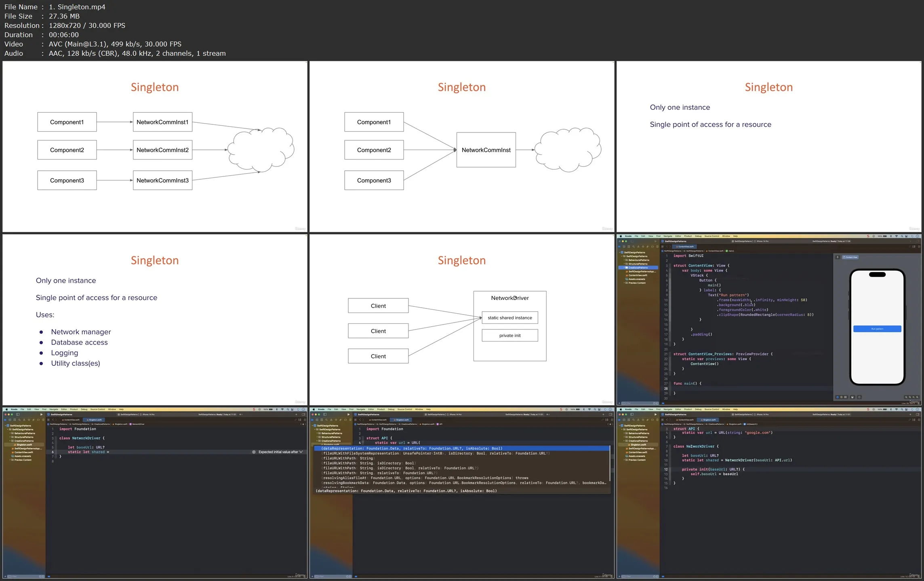The width and height of the screenshot is (924, 581).
Task: Open Source Control menu in google.com code frame
Action: click(712, 409)
